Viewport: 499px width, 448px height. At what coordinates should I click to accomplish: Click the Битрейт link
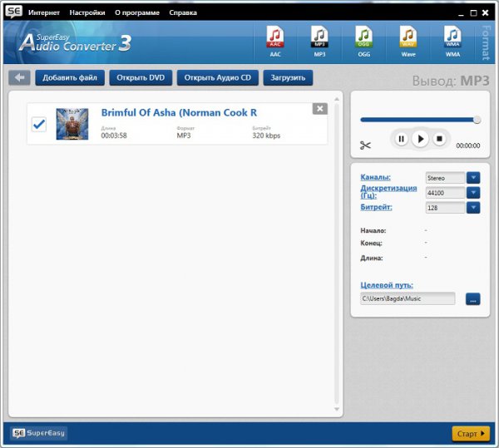pyautogui.click(x=376, y=207)
